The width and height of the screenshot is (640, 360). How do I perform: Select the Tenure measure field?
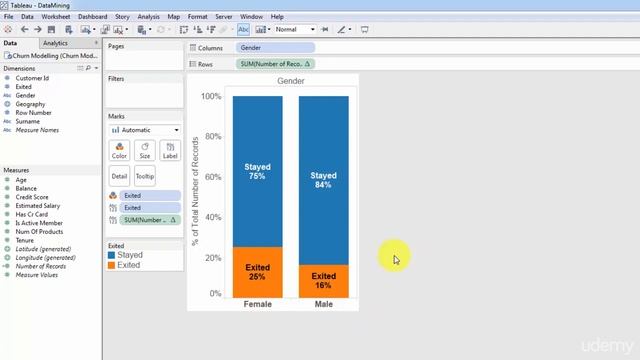click(24, 240)
